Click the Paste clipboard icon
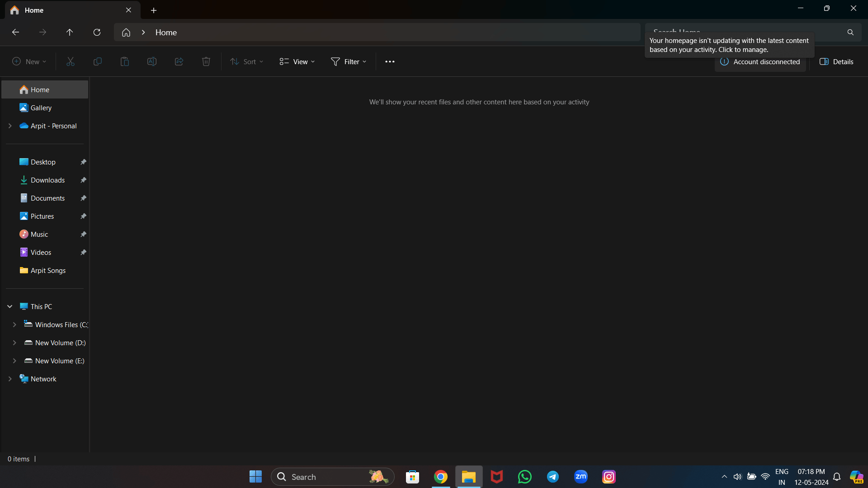 tap(125, 61)
